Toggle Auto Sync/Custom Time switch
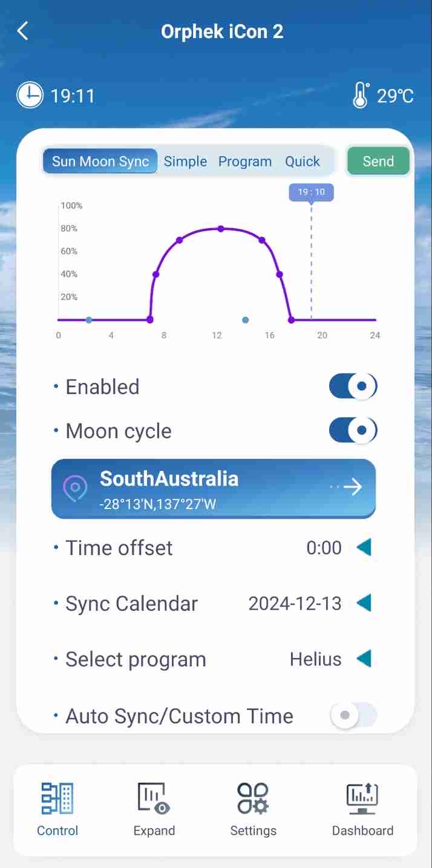Viewport: 432px width, 868px height. (x=353, y=715)
